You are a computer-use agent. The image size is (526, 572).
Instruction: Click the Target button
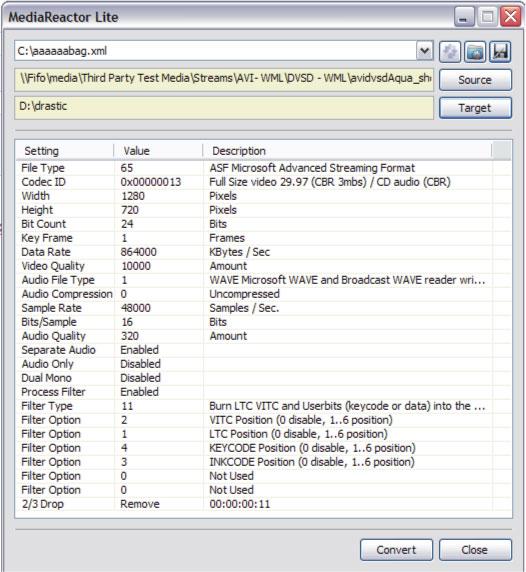pos(475,108)
